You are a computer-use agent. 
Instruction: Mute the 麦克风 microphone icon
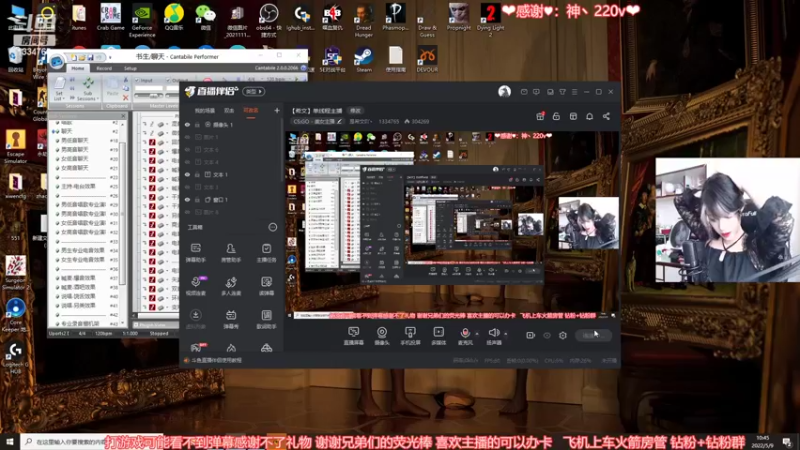465,333
